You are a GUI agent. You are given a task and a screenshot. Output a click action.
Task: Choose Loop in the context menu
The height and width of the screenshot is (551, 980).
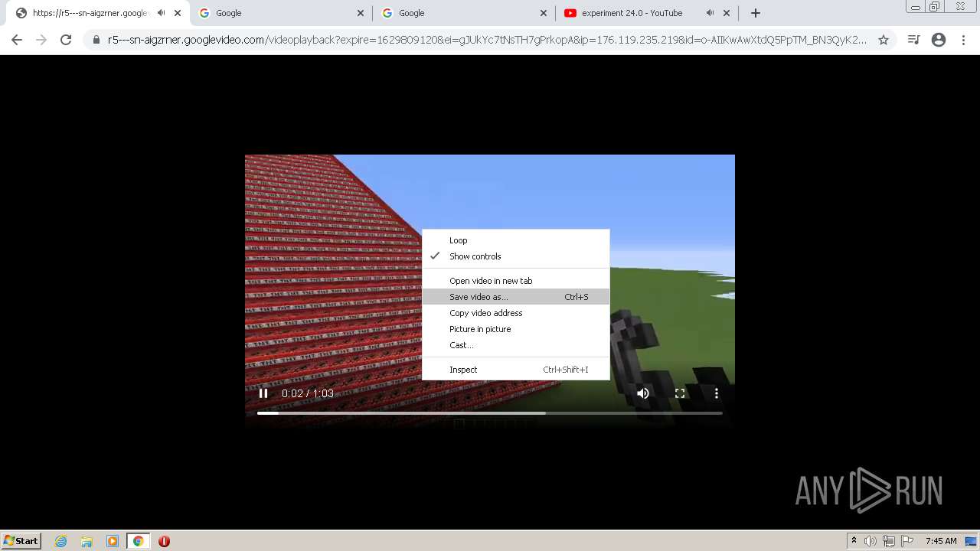pyautogui.click(x=516, y=240)
